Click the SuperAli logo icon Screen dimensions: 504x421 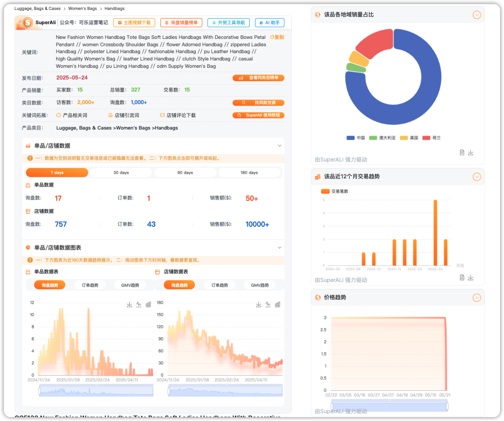tap(28, 22)
